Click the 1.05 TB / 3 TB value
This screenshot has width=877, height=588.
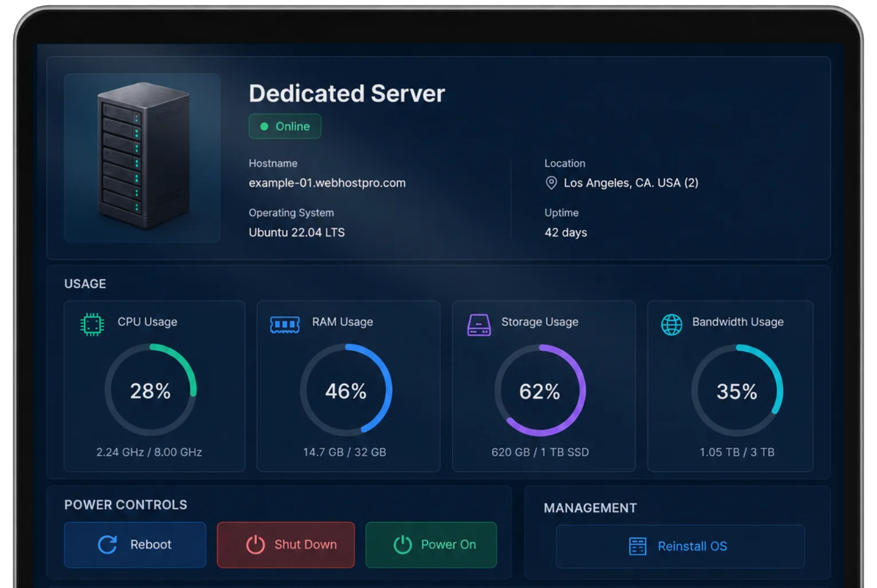[x=737, y=452]
